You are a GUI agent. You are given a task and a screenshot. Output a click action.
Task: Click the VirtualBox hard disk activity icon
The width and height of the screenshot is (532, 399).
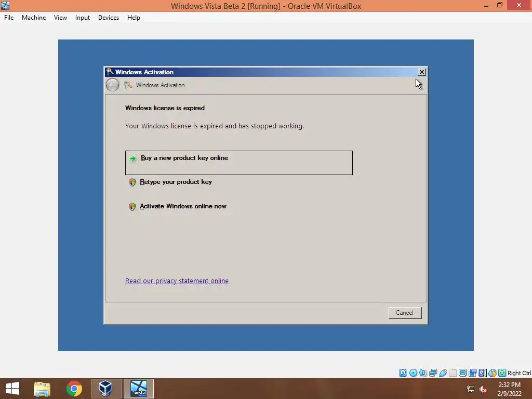click(403, 373)
